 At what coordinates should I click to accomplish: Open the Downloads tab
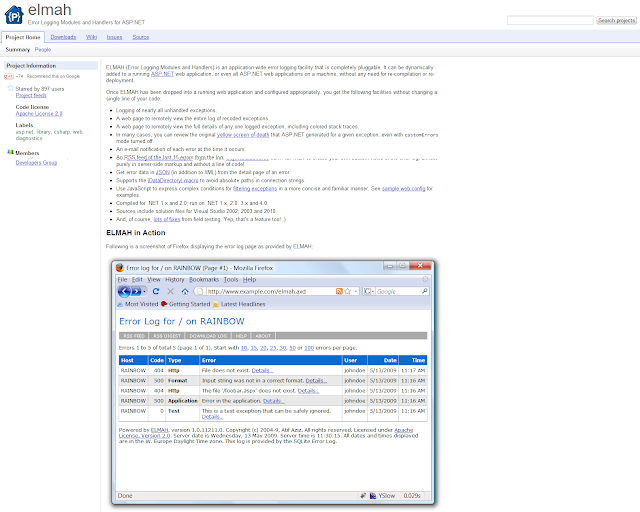pos(63,37)
